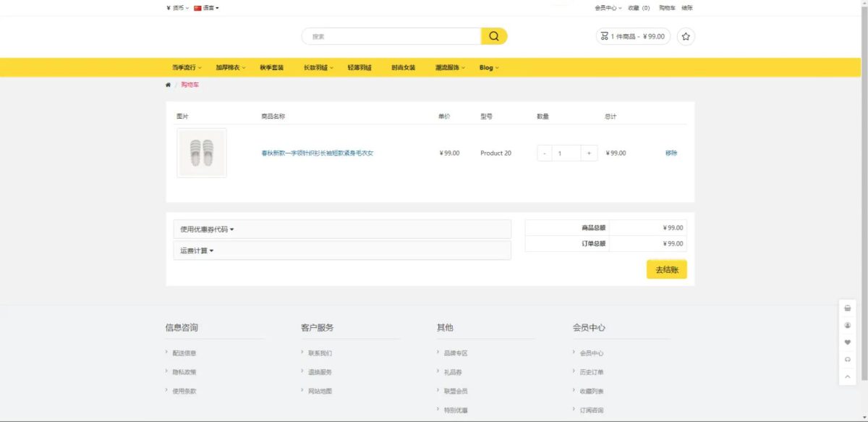
Task: Click the quantity input field
Action: (567, 153)
